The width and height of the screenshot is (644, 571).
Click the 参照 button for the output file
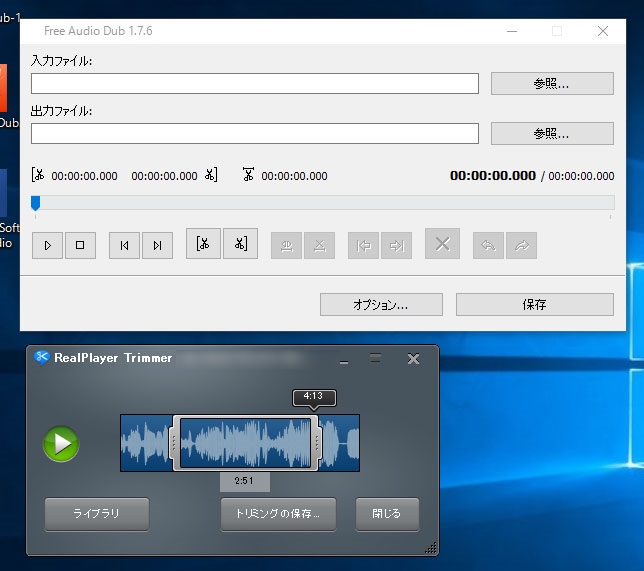552,133
